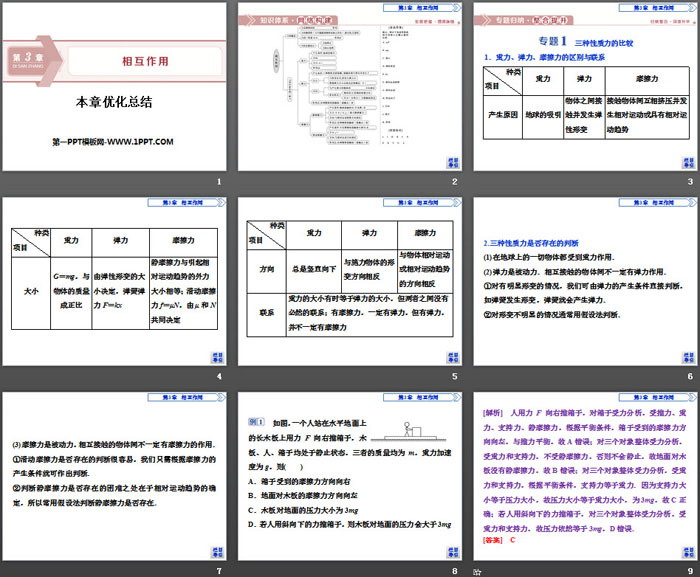
Task: Click the navigation icon on slide 5
Action: [451, 356]
